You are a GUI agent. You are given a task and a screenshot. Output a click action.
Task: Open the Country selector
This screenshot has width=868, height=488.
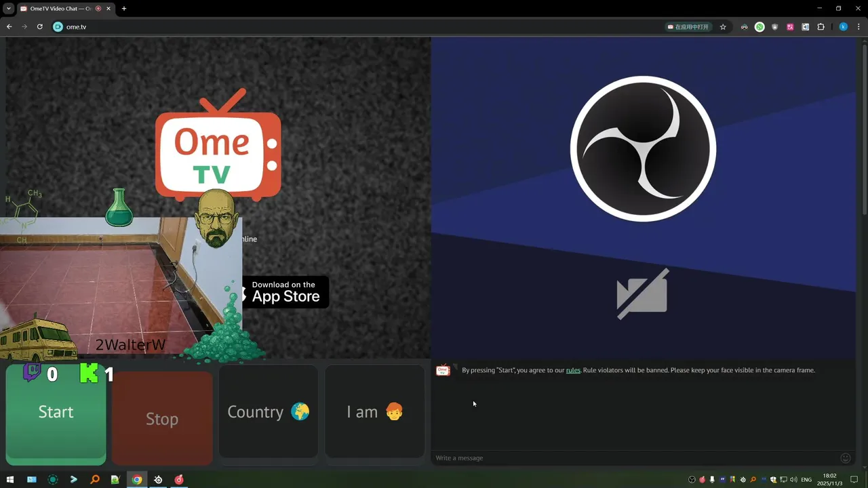coord(268,412)
